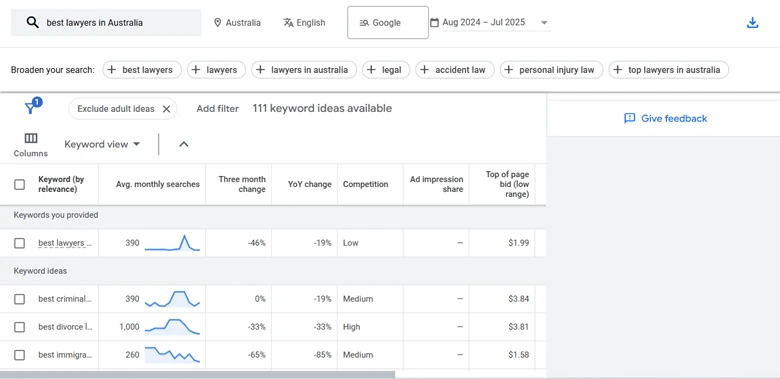This screenshot has height=379, width=780.
Task: Open the Google search networks setting
Action: 388,22
